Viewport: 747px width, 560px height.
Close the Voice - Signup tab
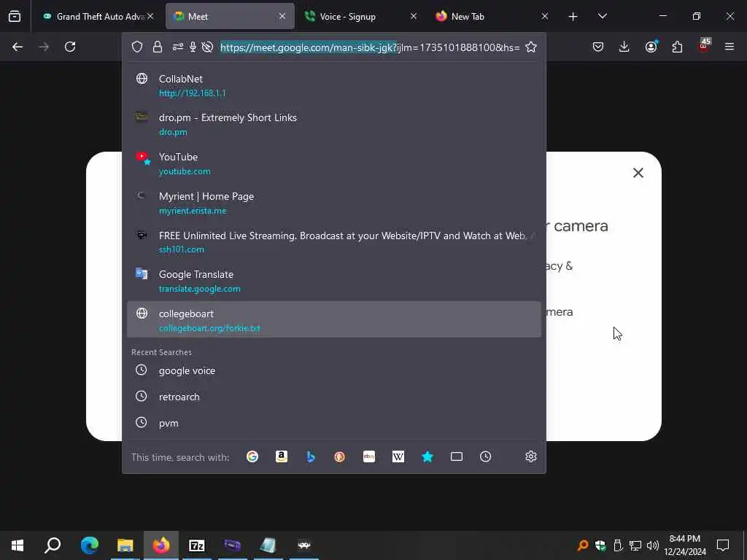click(414, 16)
